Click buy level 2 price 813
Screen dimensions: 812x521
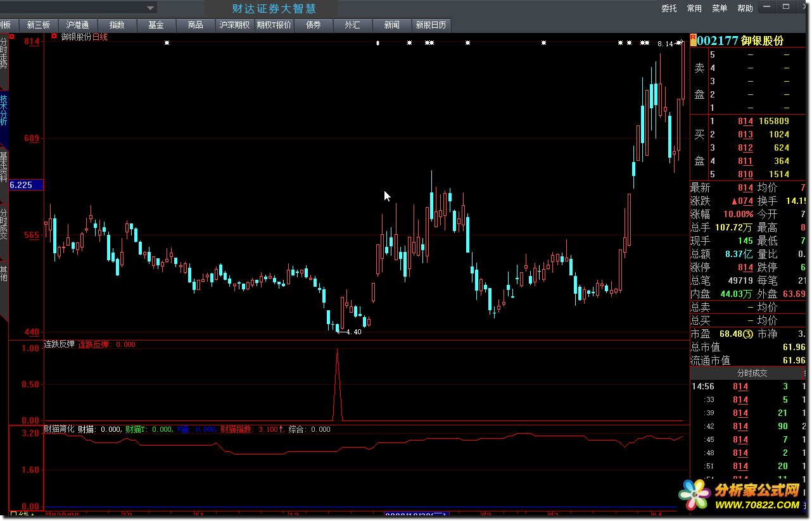(745, 134)
